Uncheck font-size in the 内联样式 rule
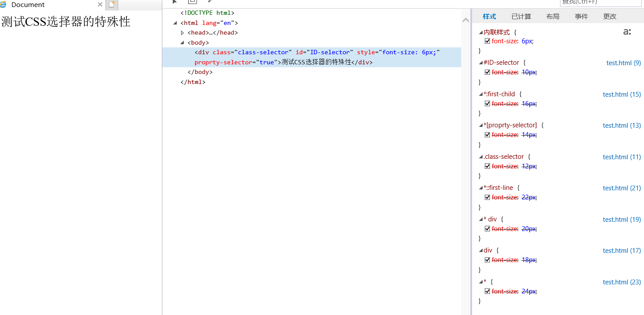 487,41
